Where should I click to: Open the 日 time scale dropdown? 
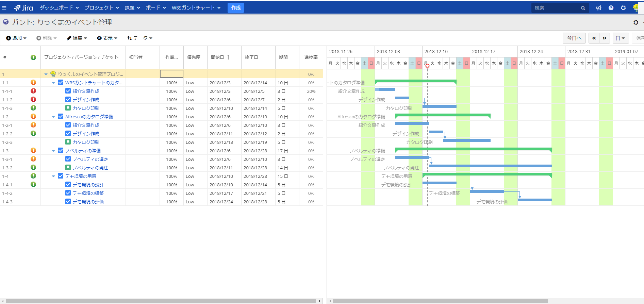coord(621,38)
